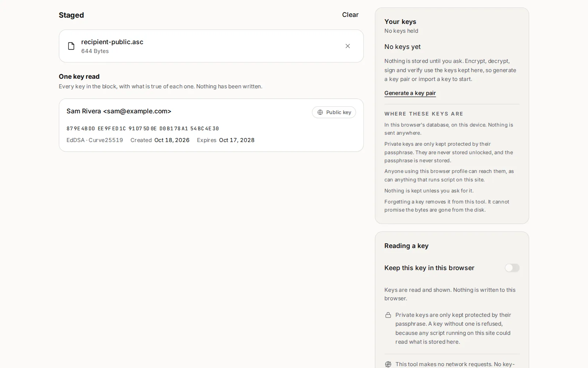Open the Generate a key pair link

[410, 93]
